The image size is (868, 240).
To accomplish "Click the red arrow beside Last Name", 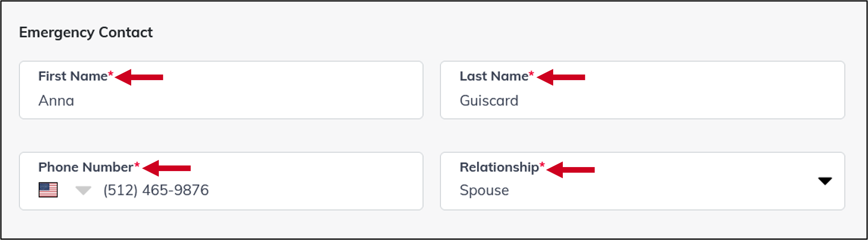I will click(x=564, y=76).
